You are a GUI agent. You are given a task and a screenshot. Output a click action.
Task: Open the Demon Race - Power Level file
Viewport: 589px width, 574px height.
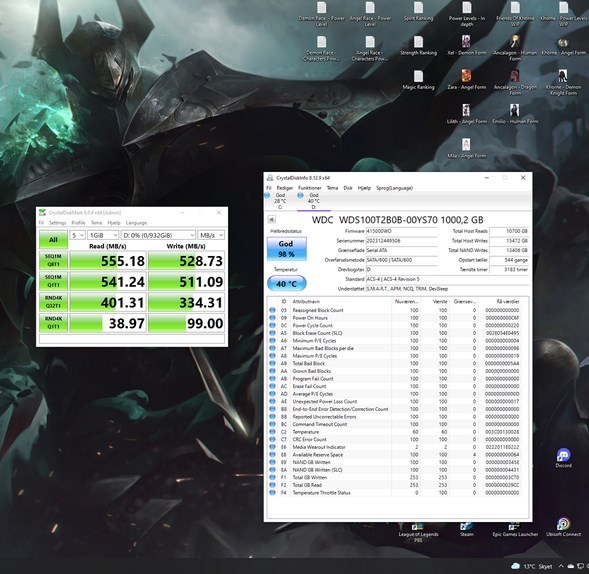pos(322,14)
